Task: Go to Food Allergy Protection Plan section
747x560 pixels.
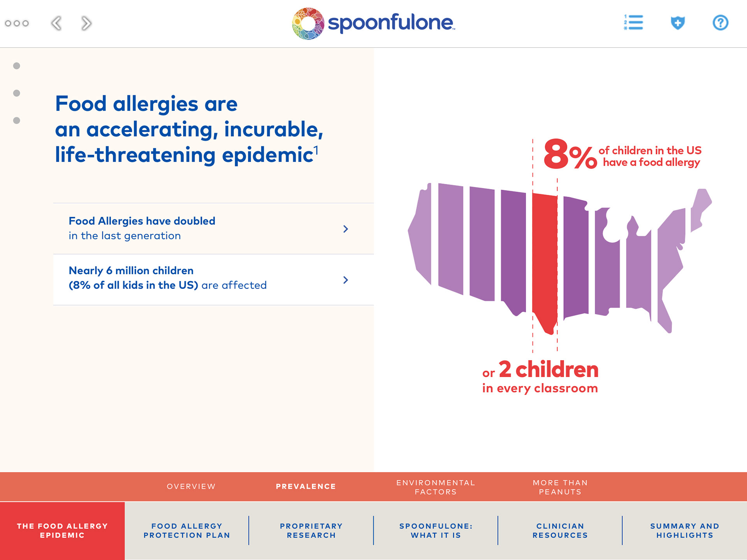Action: (x=187, y=530)
